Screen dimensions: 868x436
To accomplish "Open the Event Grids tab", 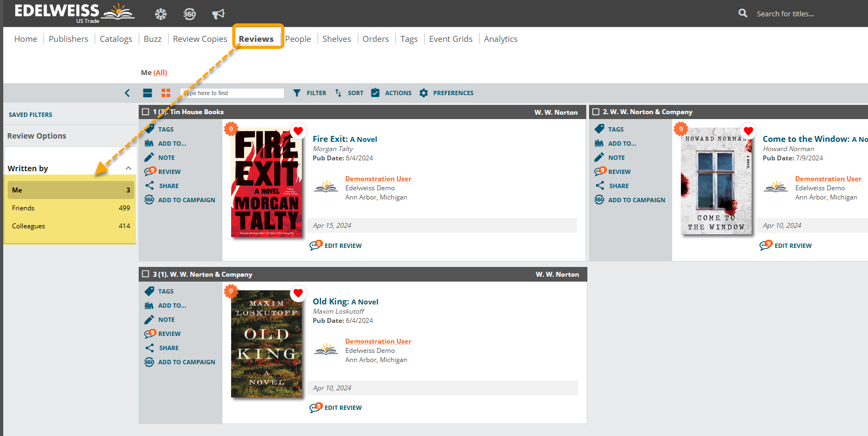I will (x=451, y=39).
